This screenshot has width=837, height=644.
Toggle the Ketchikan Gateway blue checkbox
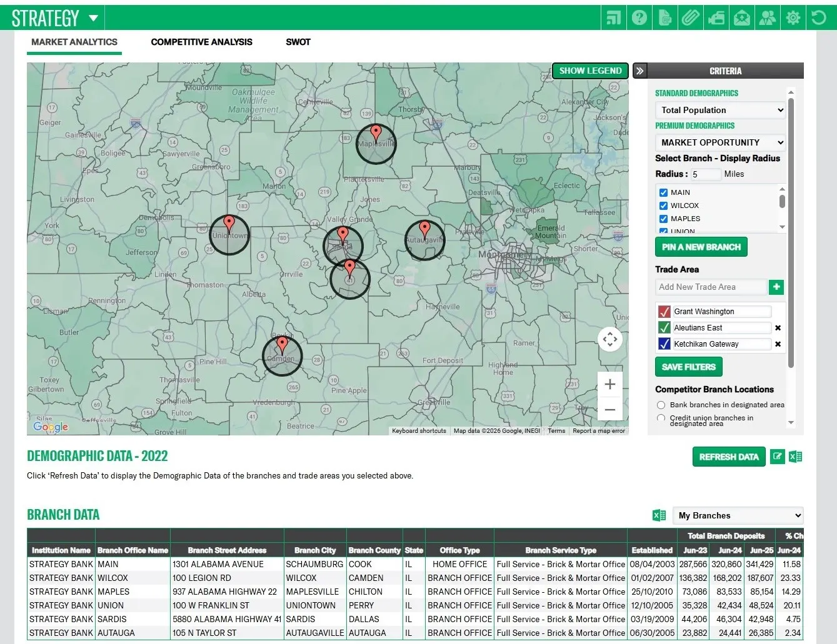click(664, 344)
